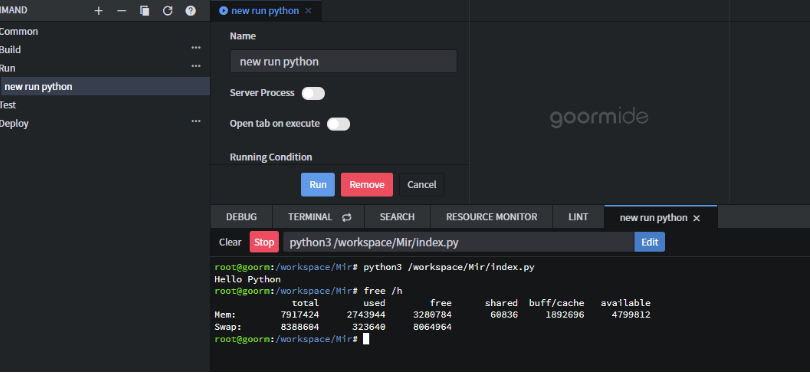Click the Edit command button
Image resolution: width=810 pixels, height=373 pixels.
point(649,242)
